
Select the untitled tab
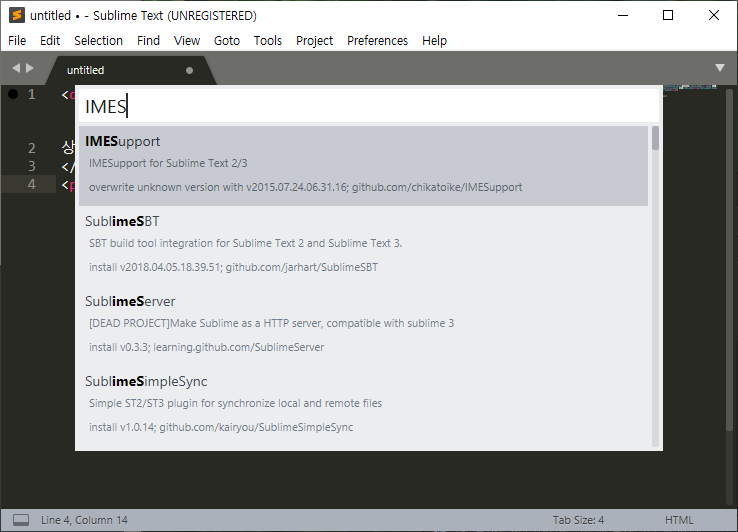tap(131, 71)
